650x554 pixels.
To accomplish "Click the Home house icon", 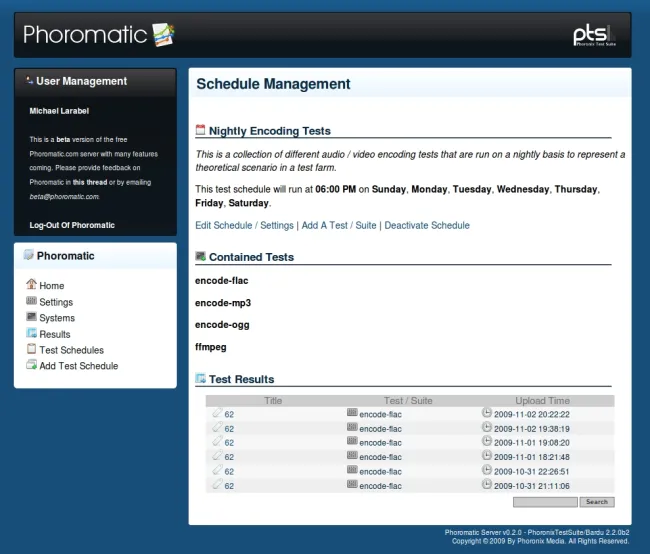I will pos(31,284).
